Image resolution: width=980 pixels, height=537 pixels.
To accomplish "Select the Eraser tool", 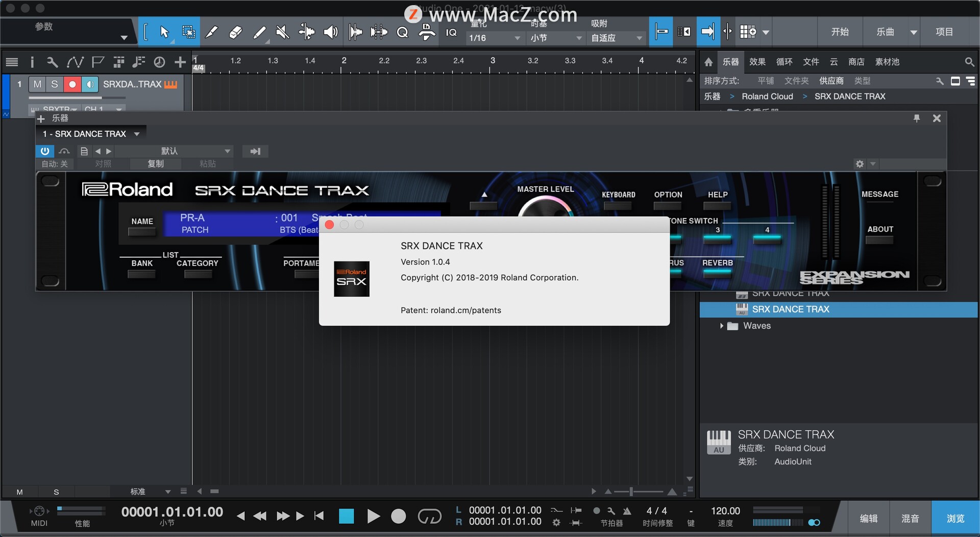I will point(235,32).
